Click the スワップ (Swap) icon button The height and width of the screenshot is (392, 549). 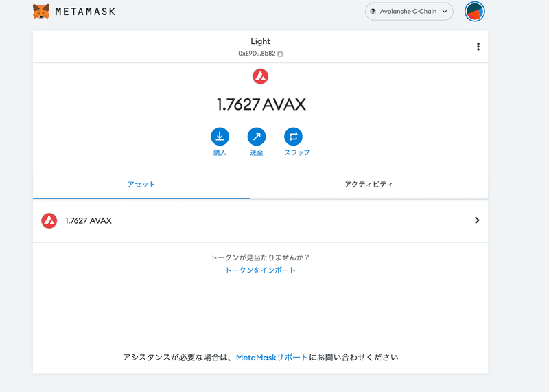coord(294,137)
